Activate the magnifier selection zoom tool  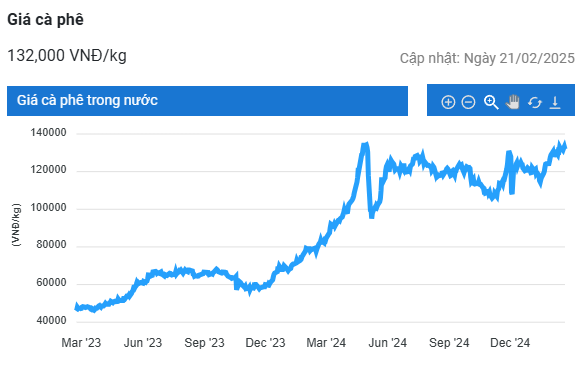[x=491, y=102]
